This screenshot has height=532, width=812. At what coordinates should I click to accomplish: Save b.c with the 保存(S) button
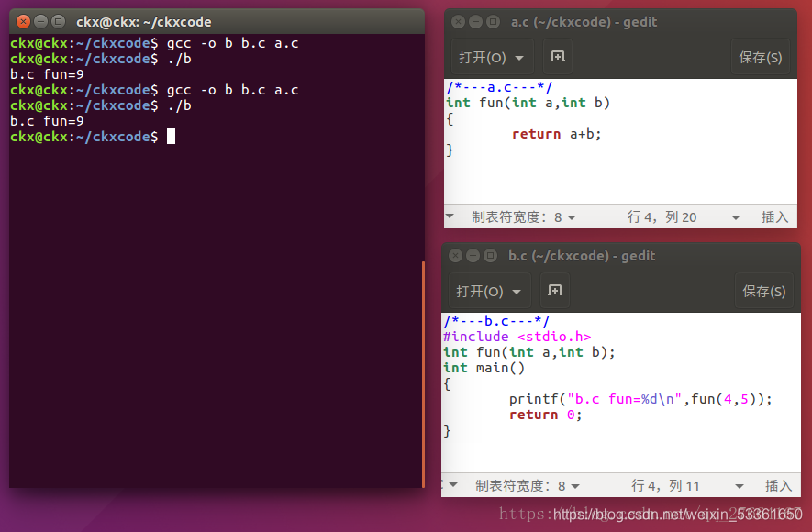[764, 291]
